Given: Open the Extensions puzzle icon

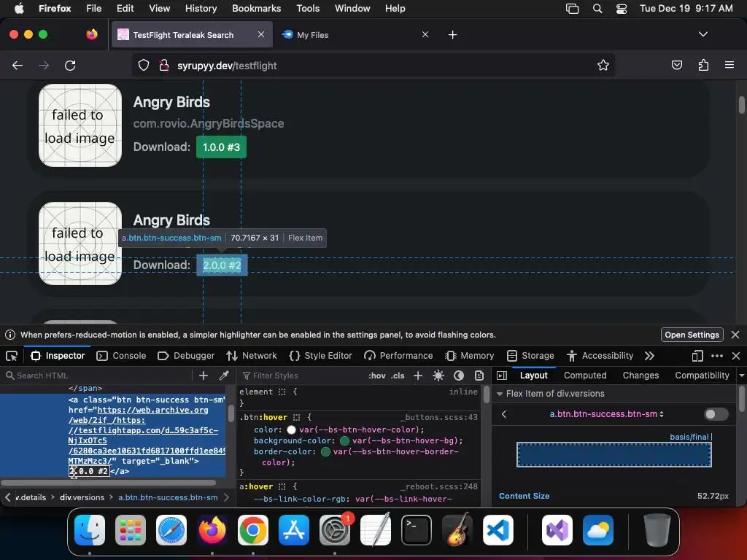Looking at the screenshot, I should 703,65.
